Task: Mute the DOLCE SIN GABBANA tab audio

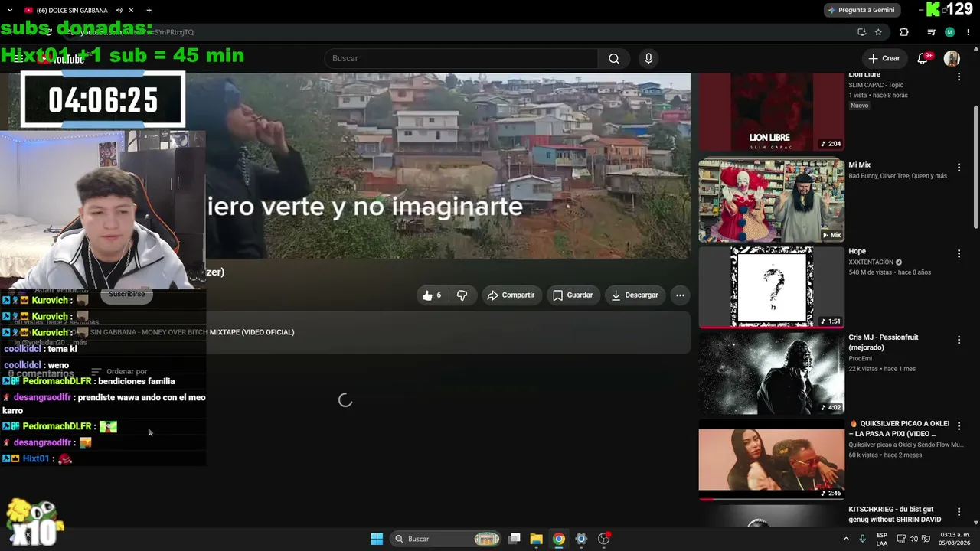Action: (x=119, y=10)
